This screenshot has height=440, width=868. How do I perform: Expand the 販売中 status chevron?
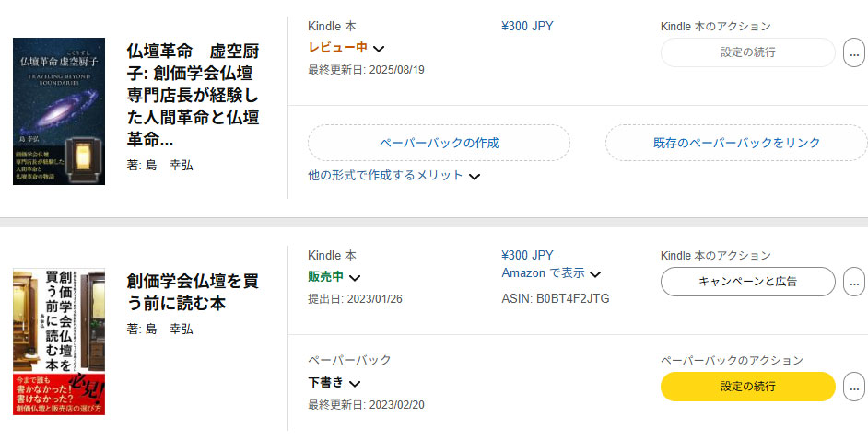point(355,277)
